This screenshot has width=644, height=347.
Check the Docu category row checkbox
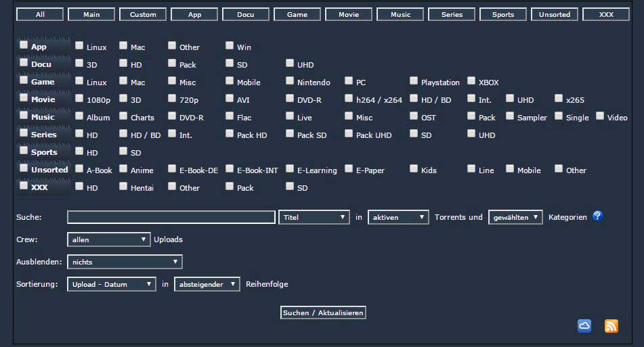pyautogui.click(x=24, y=63)
